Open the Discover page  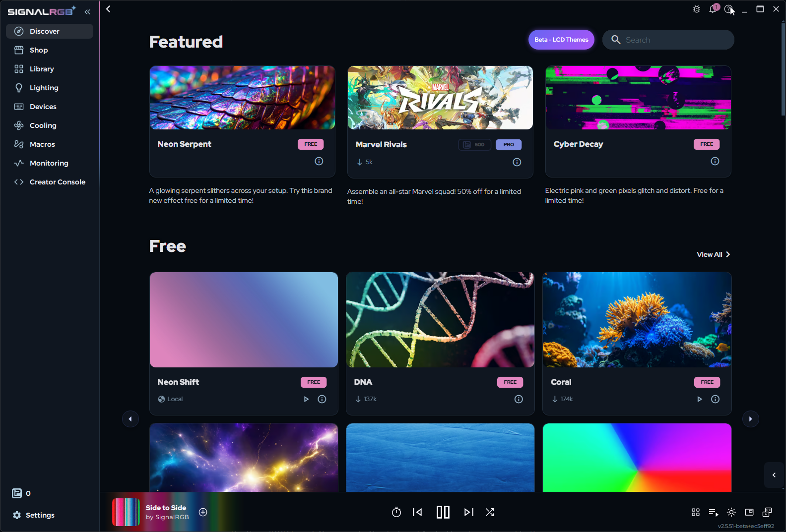point(50,31)
